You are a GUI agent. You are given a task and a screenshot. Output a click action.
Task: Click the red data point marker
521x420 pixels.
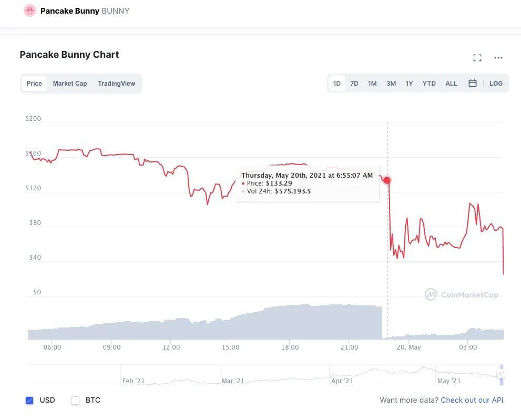click(387, 180)
